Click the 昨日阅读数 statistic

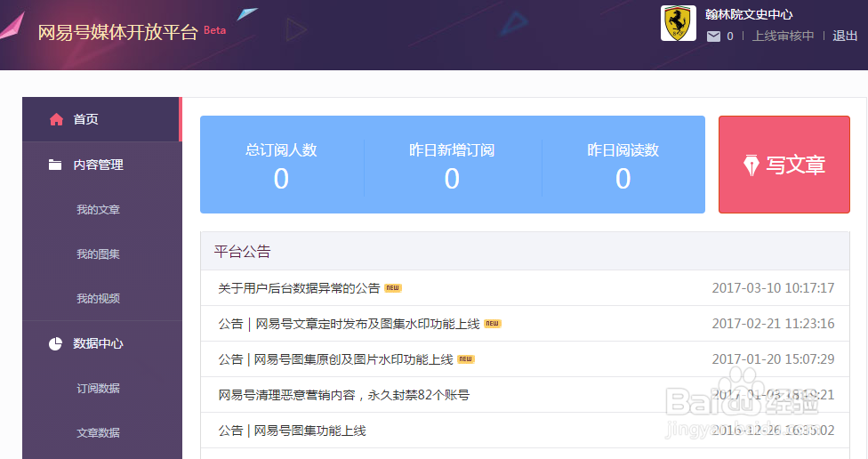623,165
